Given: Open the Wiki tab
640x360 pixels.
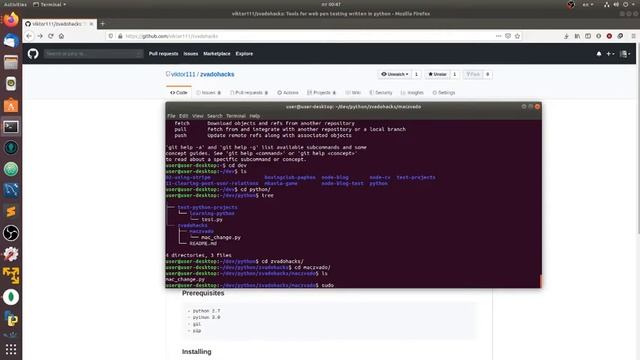Looking at the screenshot, I should (x=353, y=93).
